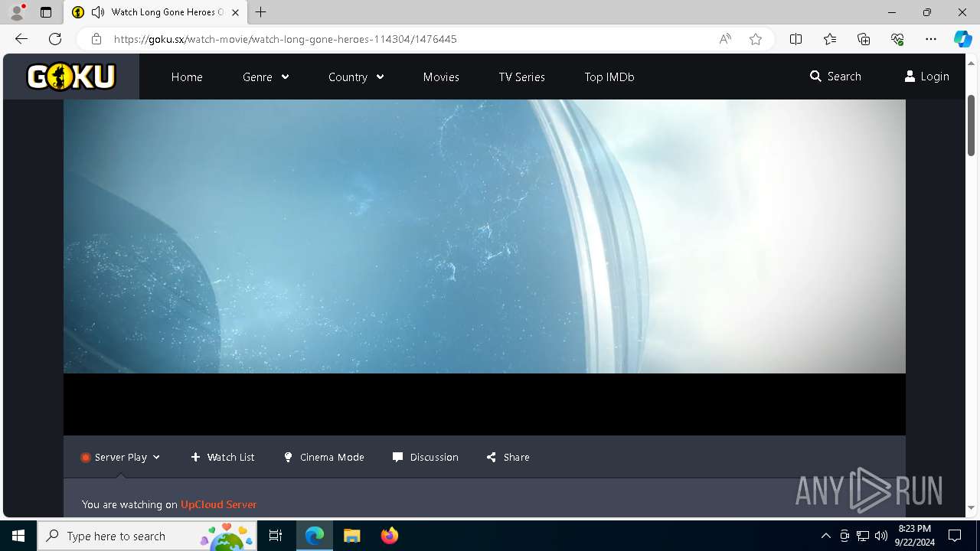
Task: Open Windows notification center
Action: [x=955, y=536]
